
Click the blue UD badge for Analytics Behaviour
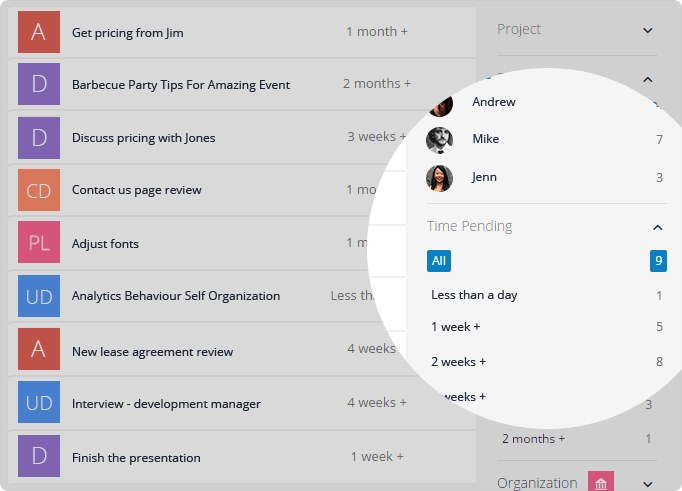(39, 296)
